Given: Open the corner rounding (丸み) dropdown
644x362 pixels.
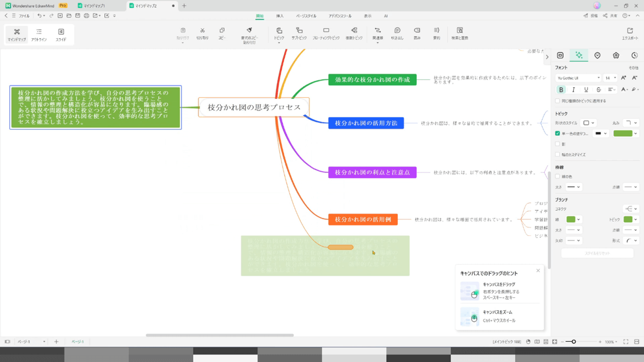Looking at the screenshot, I should pyautogui.click(x=631, y=123).
